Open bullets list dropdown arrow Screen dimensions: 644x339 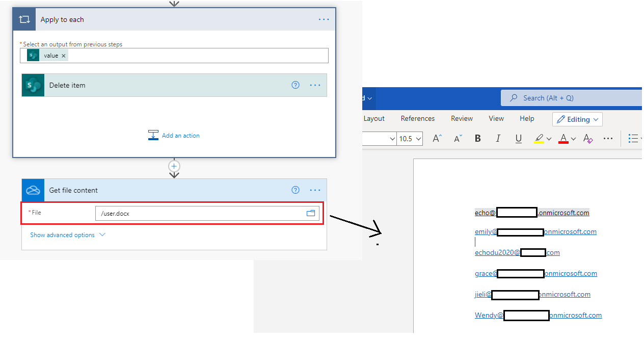coord(641,139)
